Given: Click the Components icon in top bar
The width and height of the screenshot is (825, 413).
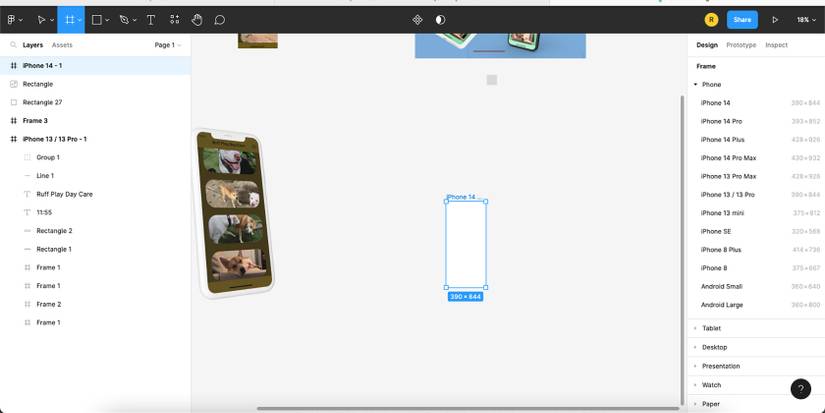Looking at the screenshot, I should pos(417,20).
